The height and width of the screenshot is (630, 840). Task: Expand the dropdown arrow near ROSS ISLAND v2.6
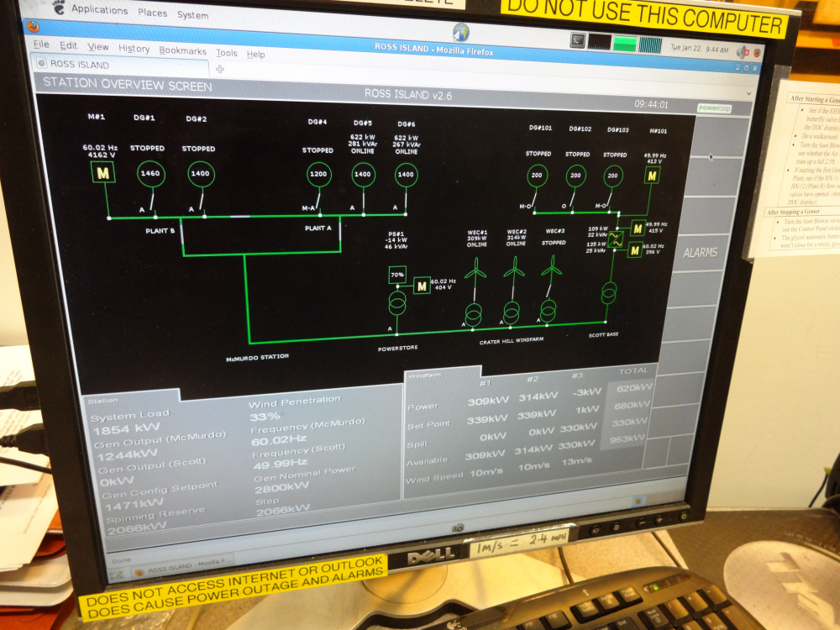(749, 93)
